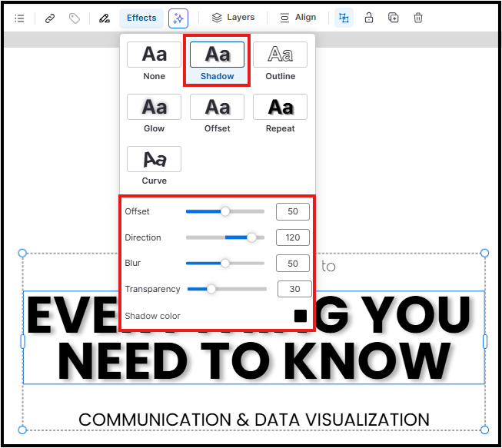Click the link icon
This screenshot has width=502, height=448.
tap(50, 18)
